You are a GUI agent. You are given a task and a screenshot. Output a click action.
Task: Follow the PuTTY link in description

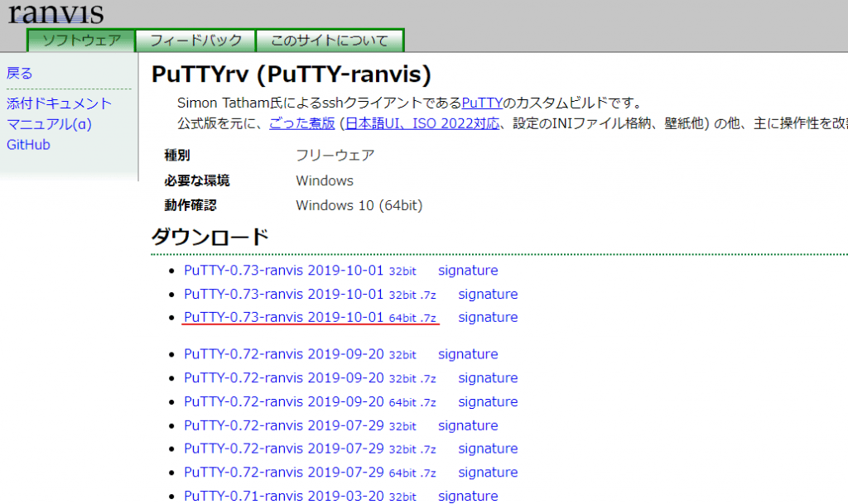click(482, 103)
